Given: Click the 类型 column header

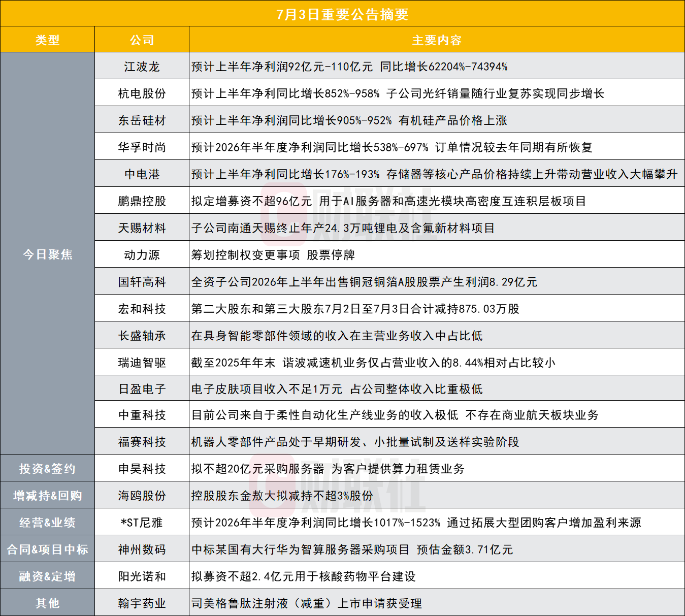Looking at the screenshot, I should click(x=47, y=40).
